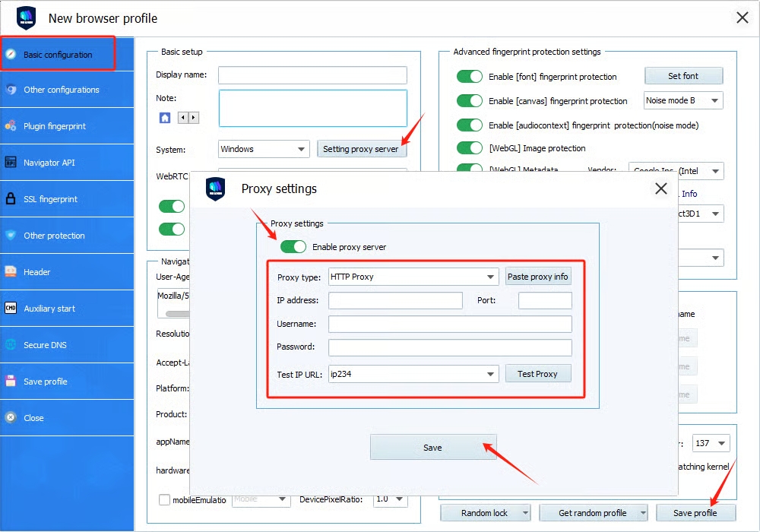
Task: Click the SSL fingerprint lock icon
Action: 11,199
